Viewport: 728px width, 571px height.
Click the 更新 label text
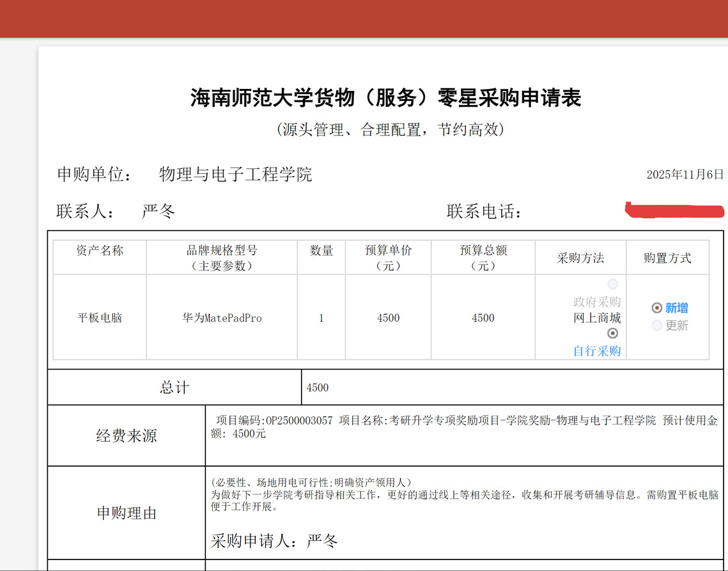(676, 325)
